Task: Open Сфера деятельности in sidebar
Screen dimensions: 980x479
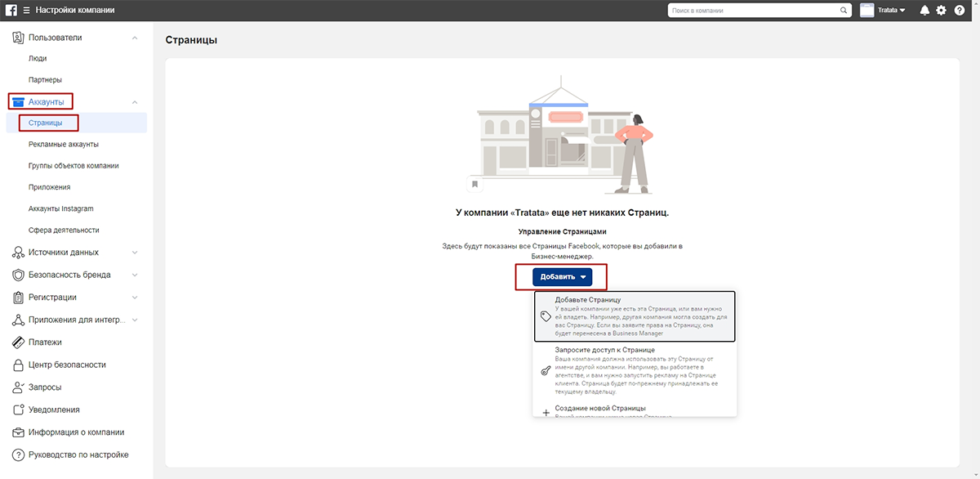Action: [x=64, y=231]
